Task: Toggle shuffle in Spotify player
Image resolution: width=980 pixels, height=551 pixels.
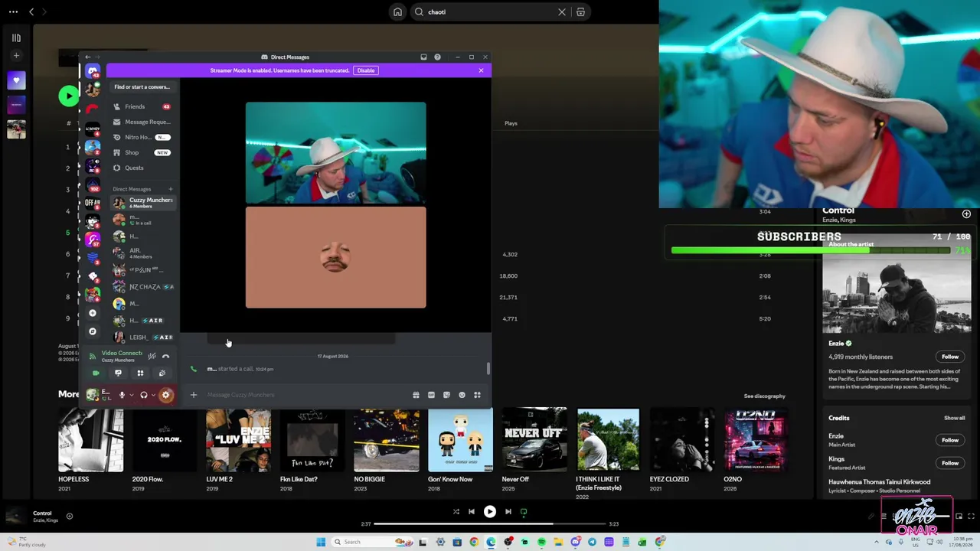Action: coord(456,512)
